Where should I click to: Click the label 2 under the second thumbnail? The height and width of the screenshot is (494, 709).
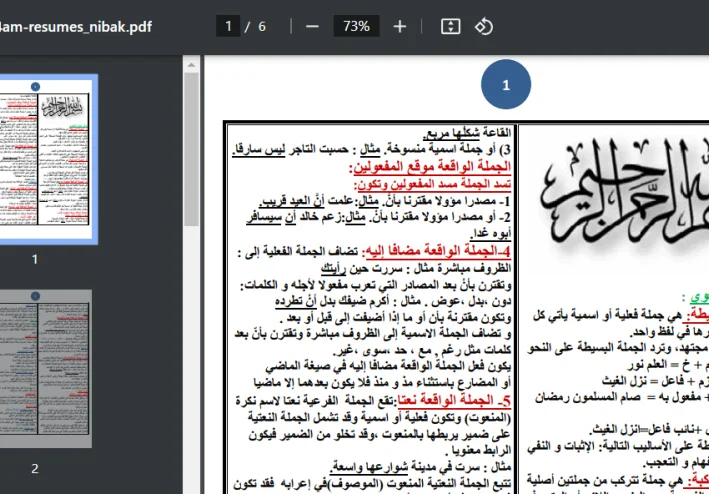34,469
